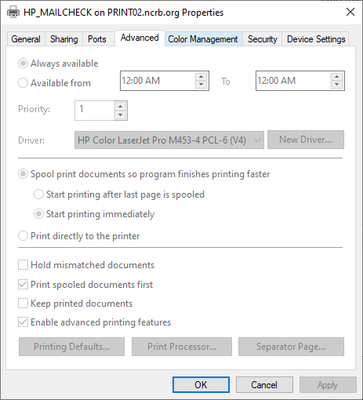Enable Keep printed documents option
Image resolution: width=363 pixels, height=400 pixels.
pyautogui.click(x=23, y=304)
